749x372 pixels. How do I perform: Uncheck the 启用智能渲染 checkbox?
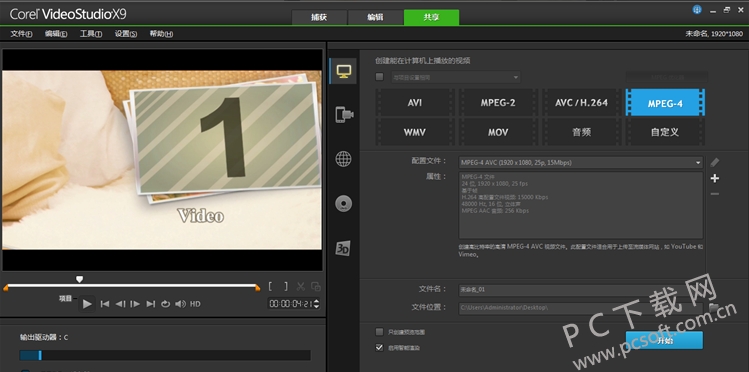pyautogui.click(x=379, y=348)
